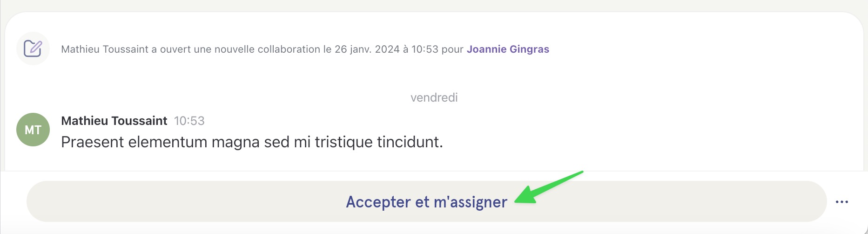Click the vendredi day separator label

434,97
